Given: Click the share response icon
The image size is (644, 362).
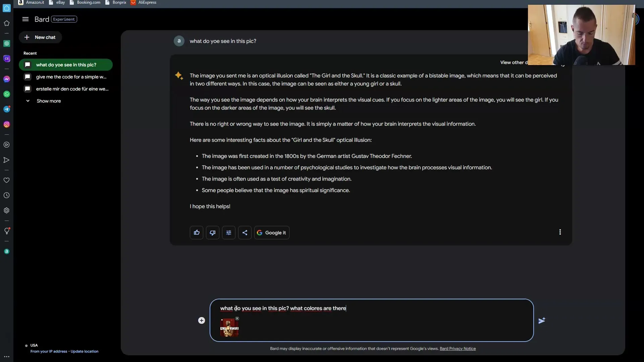Looking at the screenshot, I should coord(245,232).
